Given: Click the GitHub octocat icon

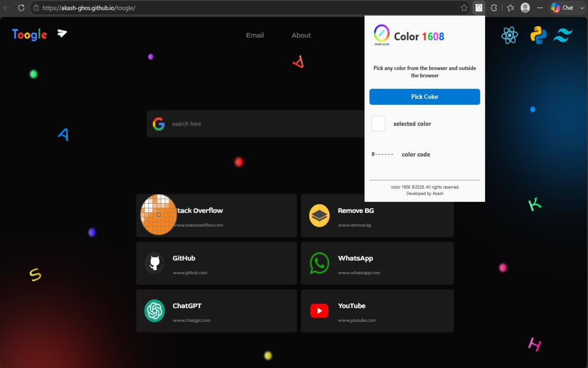Looking at the screenshot, I should coord(154,264).
